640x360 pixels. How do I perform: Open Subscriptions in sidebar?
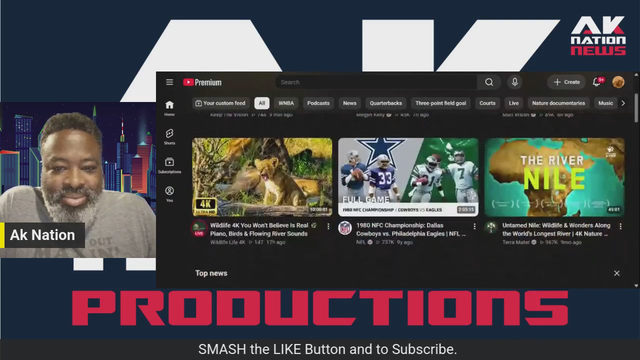pyautogui.click(x=169, y=165)
